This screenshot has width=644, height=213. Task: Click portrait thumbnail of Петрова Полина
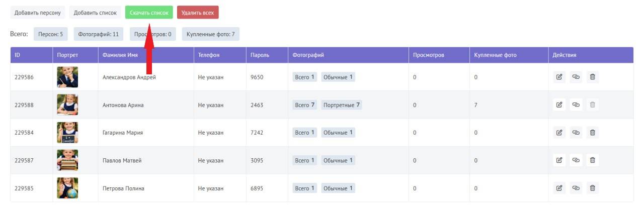67,188
